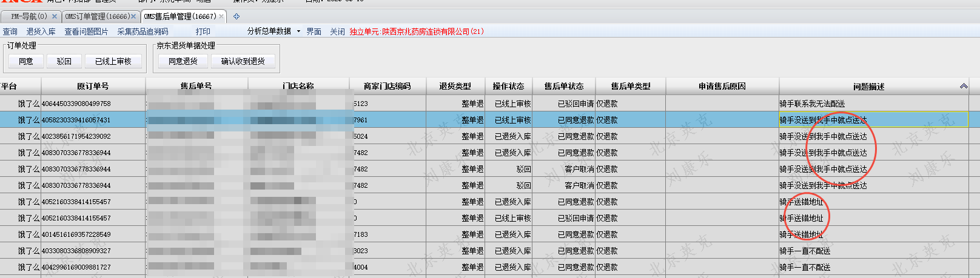Close the OMS售后单管理(16667) tab with its x icon

221,16
